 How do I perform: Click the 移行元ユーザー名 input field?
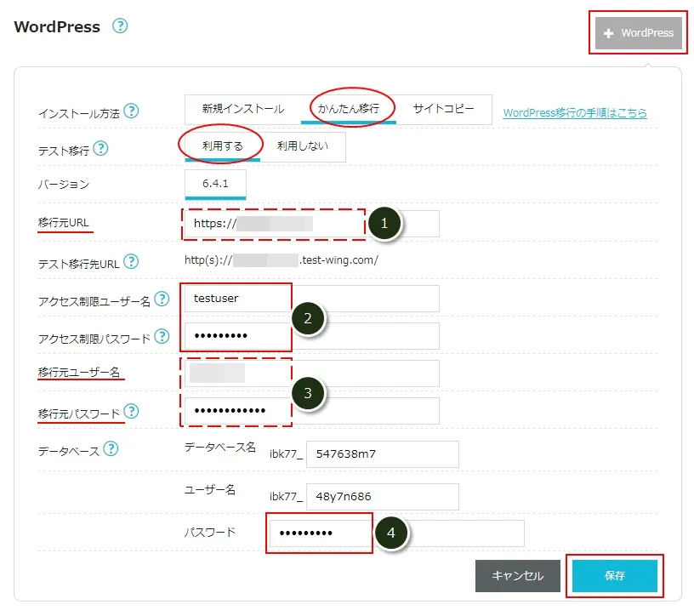312,374
